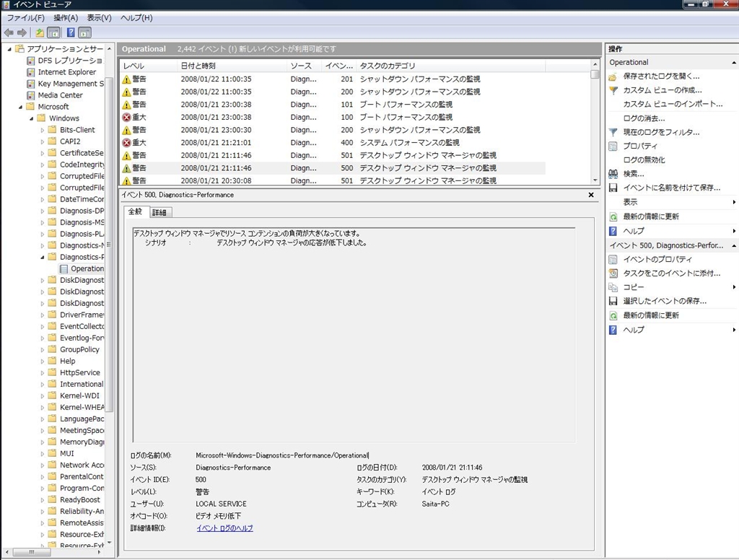Collapse the Operational section in actions pane

pyautogui.click(x=734, y=63)
